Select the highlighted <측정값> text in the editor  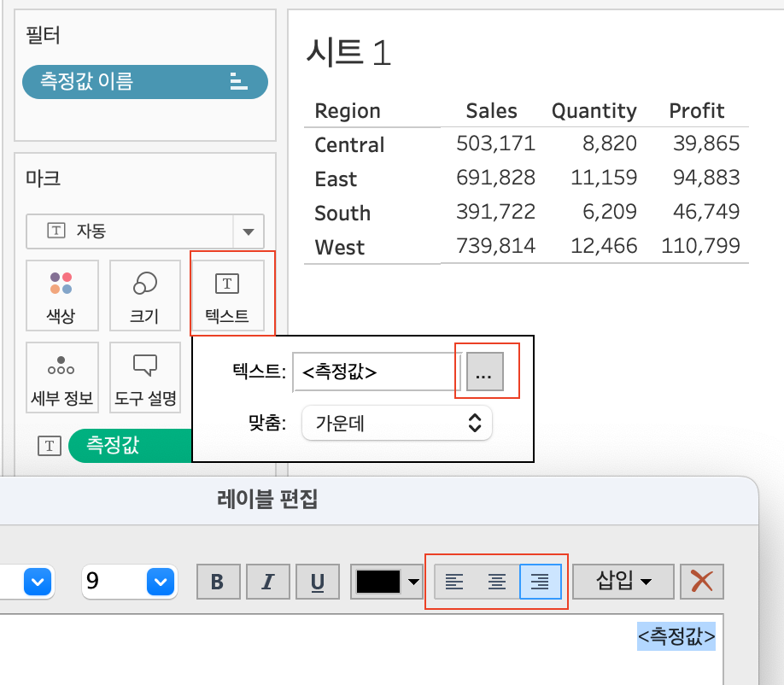(676, 636)
